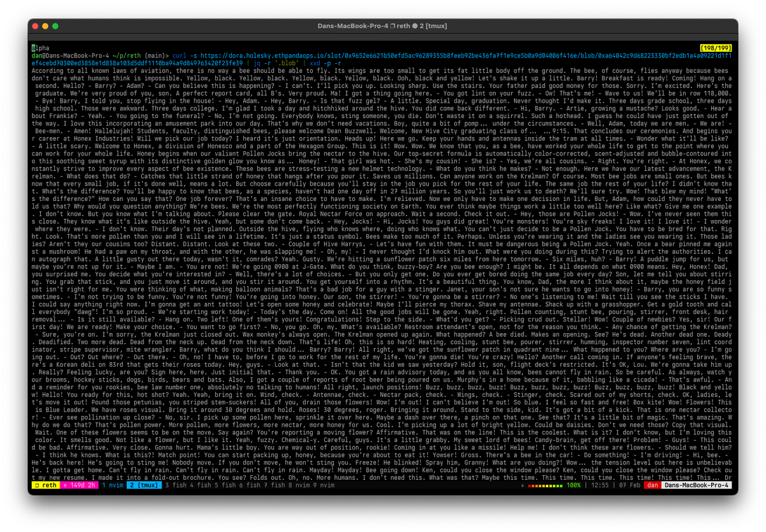The width and height of the screenshot is (766, 532).
Task: Click the window title Dans-MacBook-Pro-4 reth 2 [tmux]
Action: (x=382, y=26)
